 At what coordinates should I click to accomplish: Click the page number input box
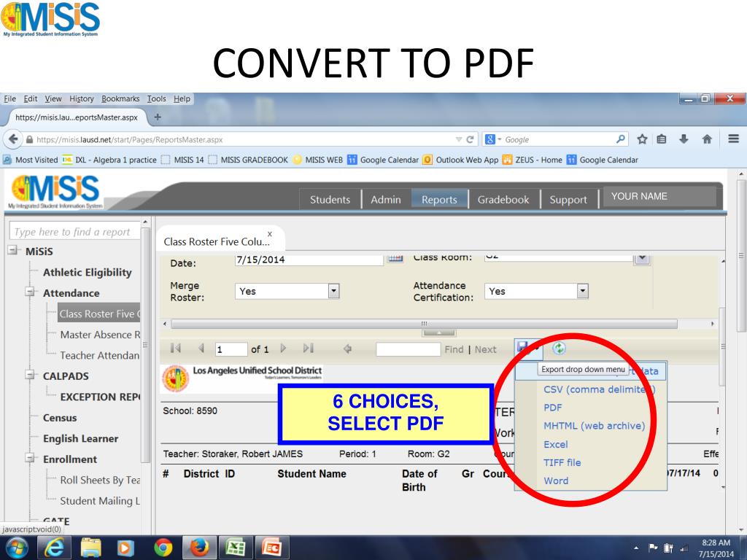click(x=231, y=349)
